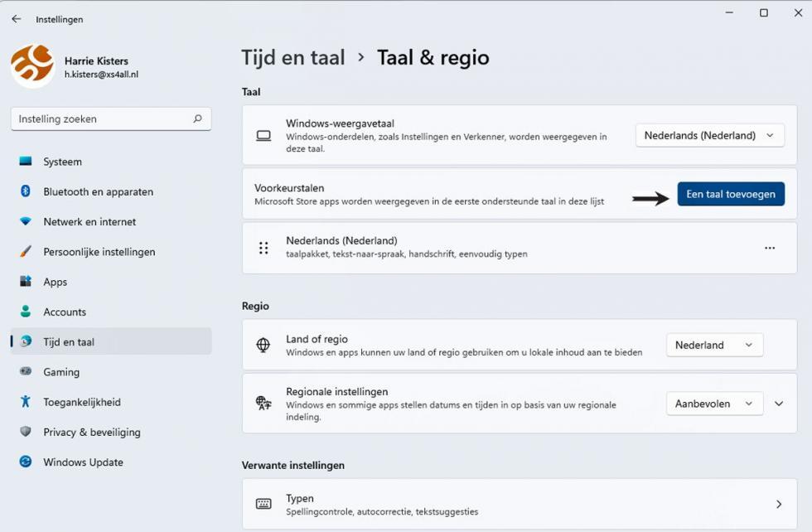
Task: Click the Windows Update icon
Action: (x=27, y=462)
